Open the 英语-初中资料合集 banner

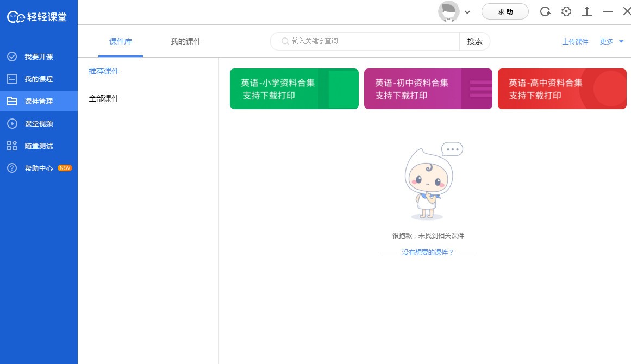tap(428, 89)
